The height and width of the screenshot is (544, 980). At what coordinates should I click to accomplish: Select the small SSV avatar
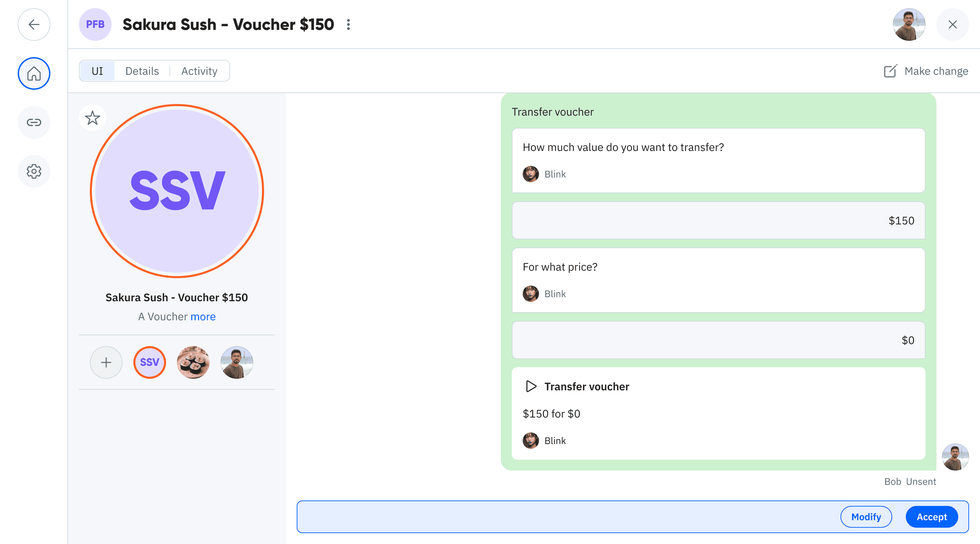149,362
